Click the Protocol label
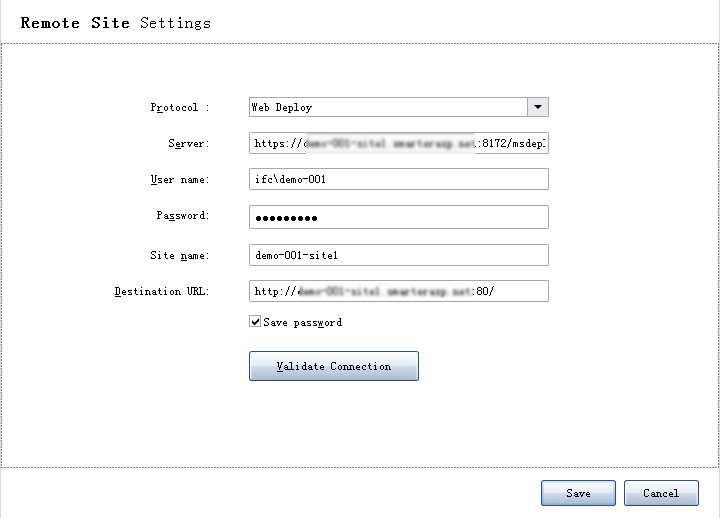Screen dimensions: 720x518 tap(180, 107)
